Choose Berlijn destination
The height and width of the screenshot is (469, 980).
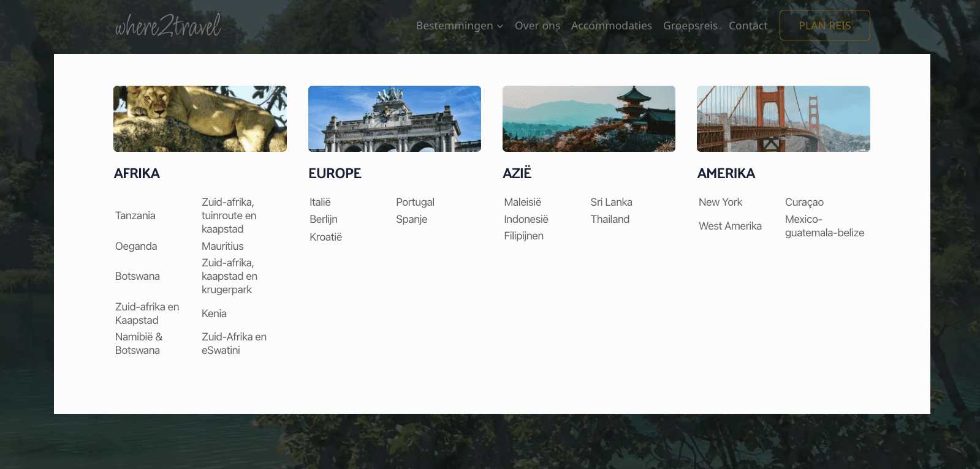324,219
